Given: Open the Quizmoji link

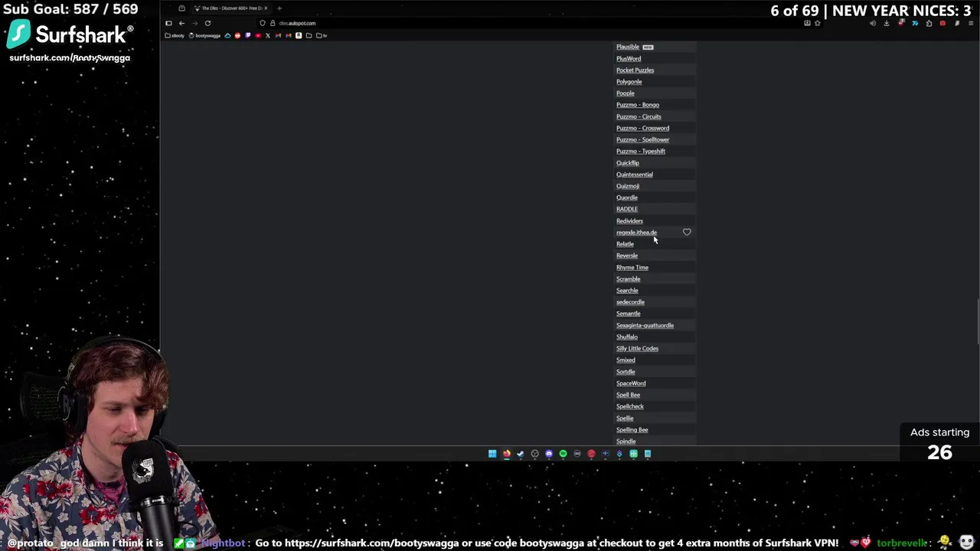Looking at the screenshot, I should click(627, 186).
